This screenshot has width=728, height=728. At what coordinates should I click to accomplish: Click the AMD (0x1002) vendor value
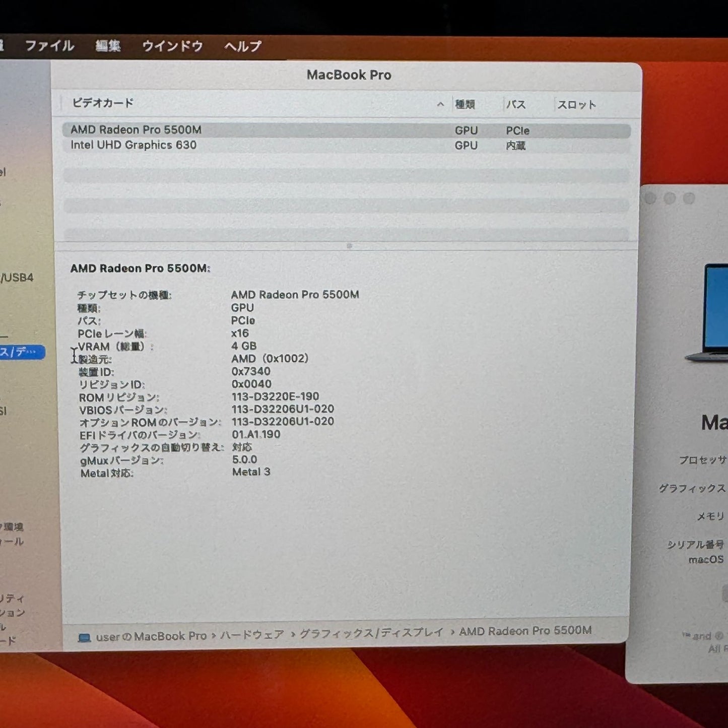270,359
